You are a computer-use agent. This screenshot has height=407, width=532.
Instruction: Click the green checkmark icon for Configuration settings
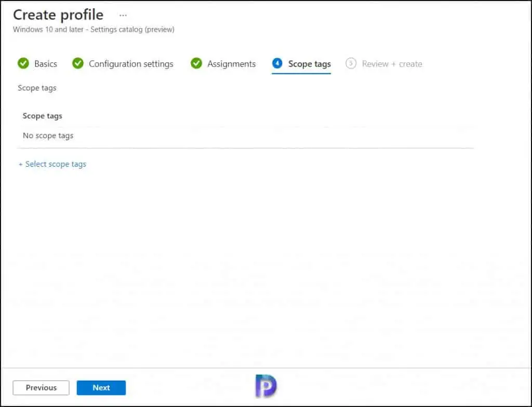tap(78, 63)
